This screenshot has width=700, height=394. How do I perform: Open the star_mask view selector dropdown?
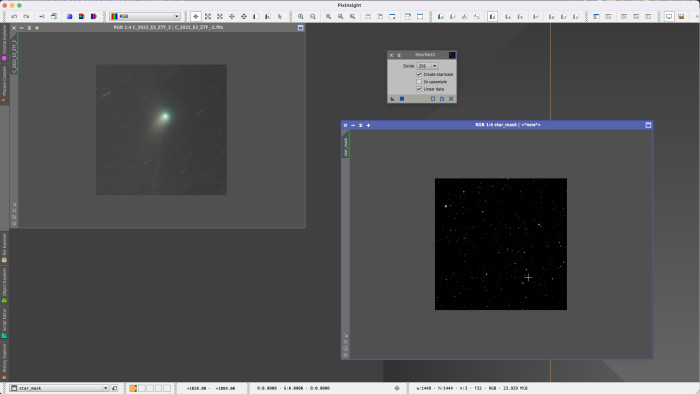tap(59, 388)
